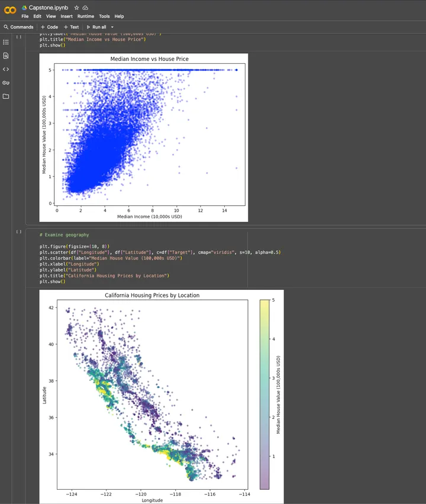The image size is (426, 504).
Task: Open the Colab home logo
Action: click(10, 10)
